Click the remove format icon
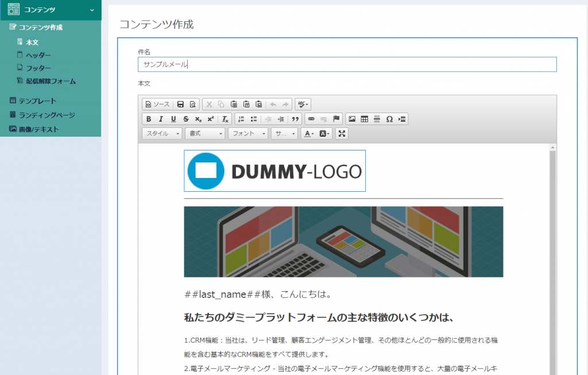Viewport: 588px width, 375px height. coord(225,119)
